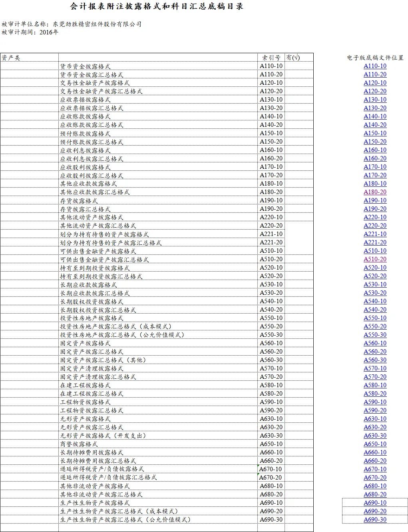Click the 预付账款披露格式 cell
The height and width of the screenshot is (532, 408).
tap(158, 133)
